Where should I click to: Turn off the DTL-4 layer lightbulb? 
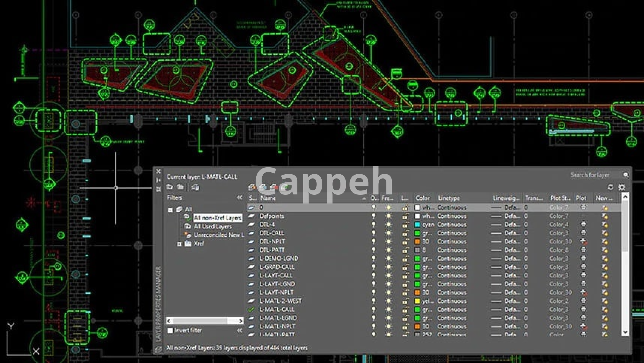(x=374, y=224)
